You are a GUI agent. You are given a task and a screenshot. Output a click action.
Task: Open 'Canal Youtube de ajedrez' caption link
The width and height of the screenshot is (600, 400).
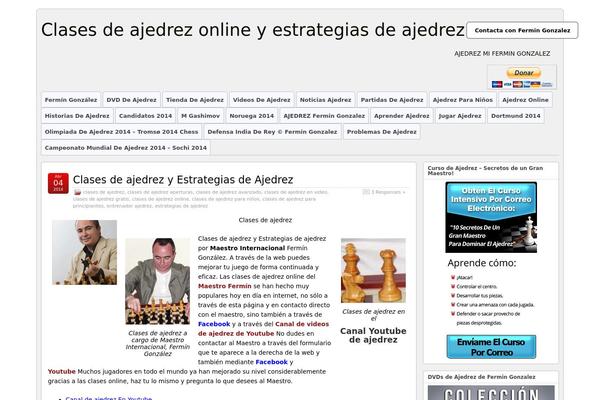373,335
